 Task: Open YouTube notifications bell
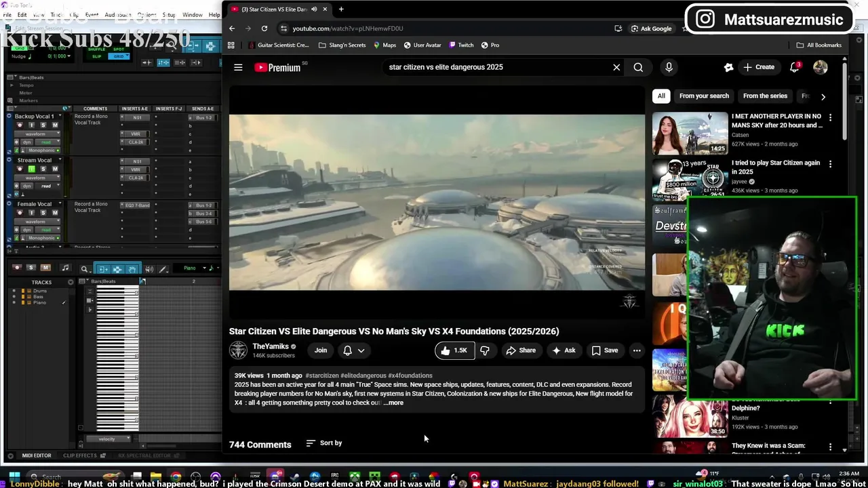click(x=795, y=67)
